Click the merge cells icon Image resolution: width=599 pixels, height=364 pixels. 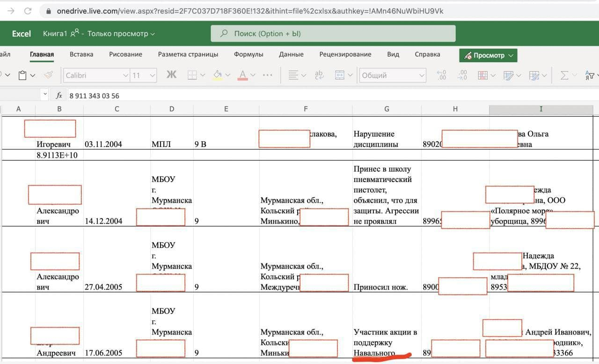point(340,75)
